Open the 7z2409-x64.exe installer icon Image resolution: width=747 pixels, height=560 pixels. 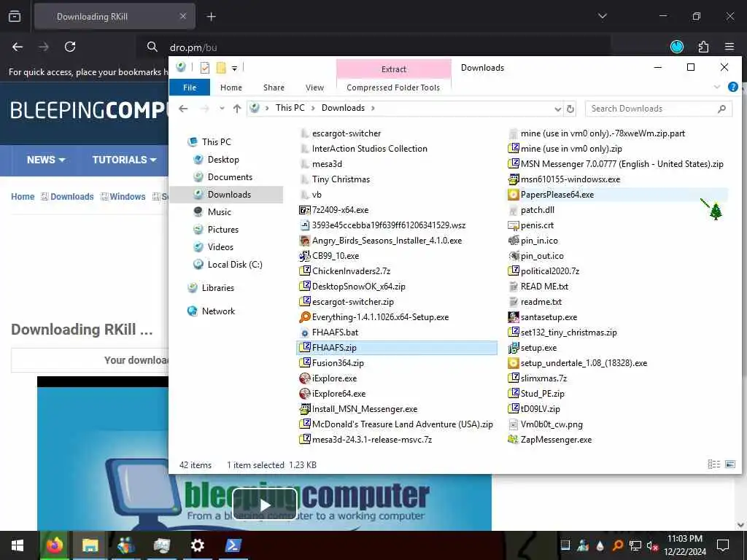pos(304,210)
